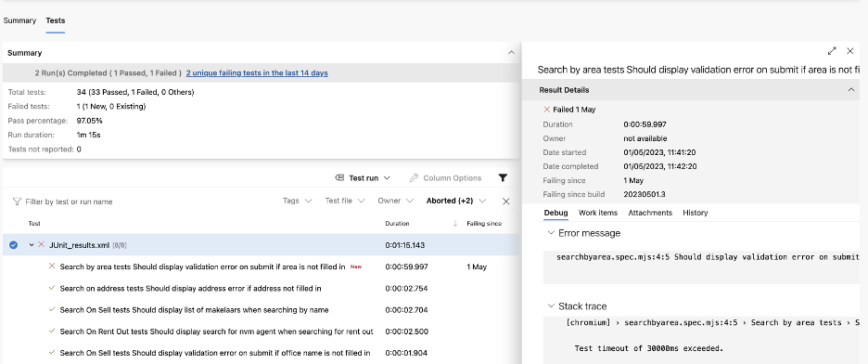The height and width of the screenshot is (364, 868).
Task: Open the Owner filter dropdown
Action: 396,201
